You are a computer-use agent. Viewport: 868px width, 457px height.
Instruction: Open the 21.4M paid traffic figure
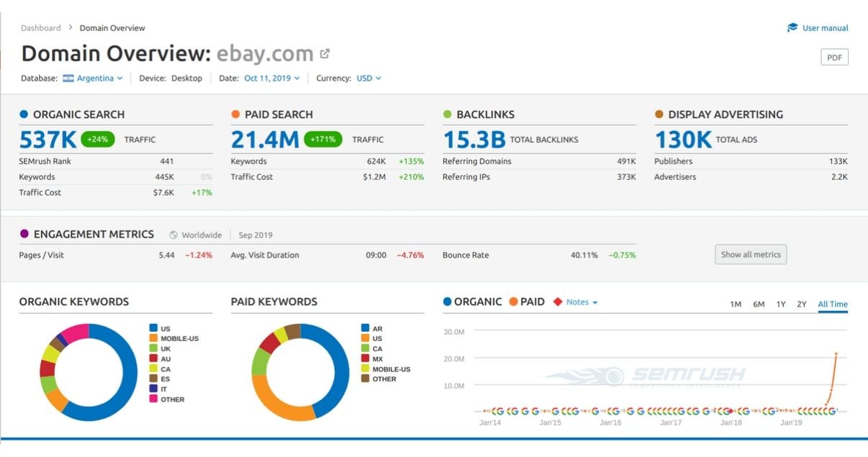(x=265, y=140)
